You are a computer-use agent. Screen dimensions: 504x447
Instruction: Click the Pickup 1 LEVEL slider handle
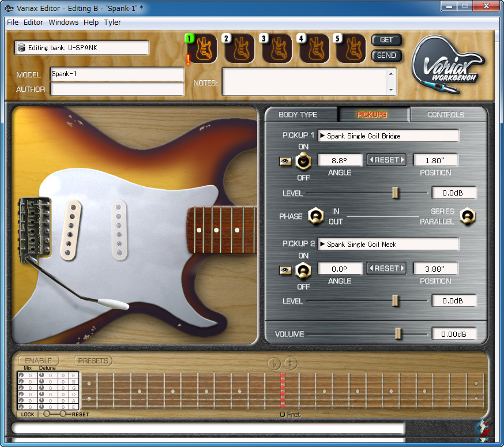[x=395, y=193]
